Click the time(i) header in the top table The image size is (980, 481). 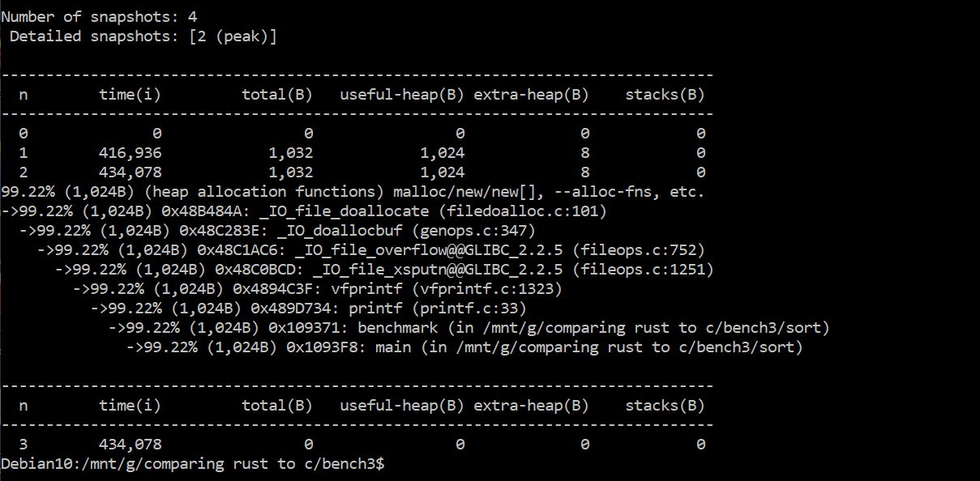[130, 95]
